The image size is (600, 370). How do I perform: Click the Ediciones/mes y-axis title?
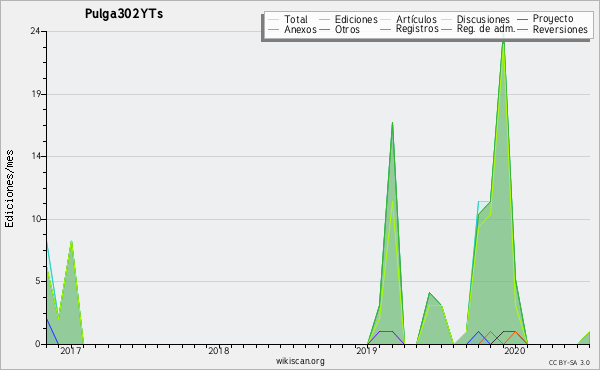9,189
